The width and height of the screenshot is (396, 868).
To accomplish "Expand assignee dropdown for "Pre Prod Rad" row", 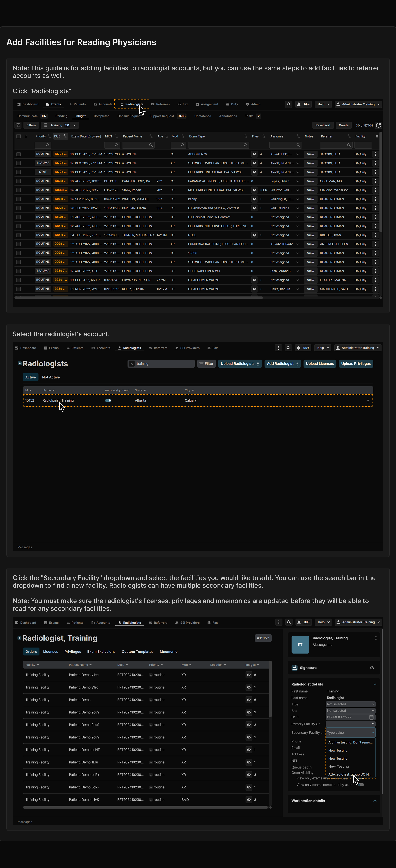I will (298, 190).
